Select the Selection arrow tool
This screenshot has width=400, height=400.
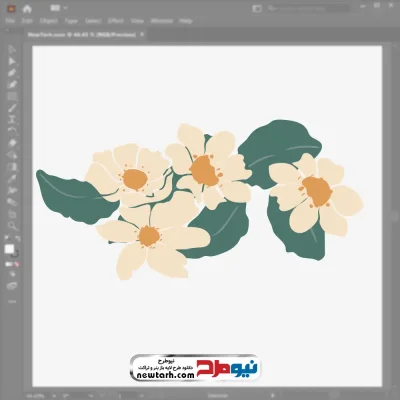pyautogui.click(x=12, y=49)
